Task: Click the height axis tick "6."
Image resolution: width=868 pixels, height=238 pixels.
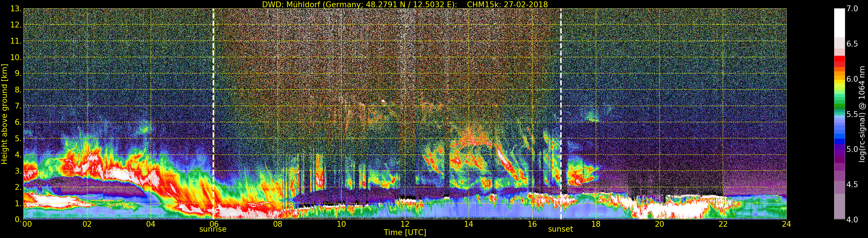Action: click(x=18, y=122)
